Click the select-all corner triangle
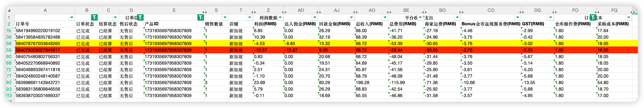The width and height of the screenshot is (644, 108). pos(9,10)
